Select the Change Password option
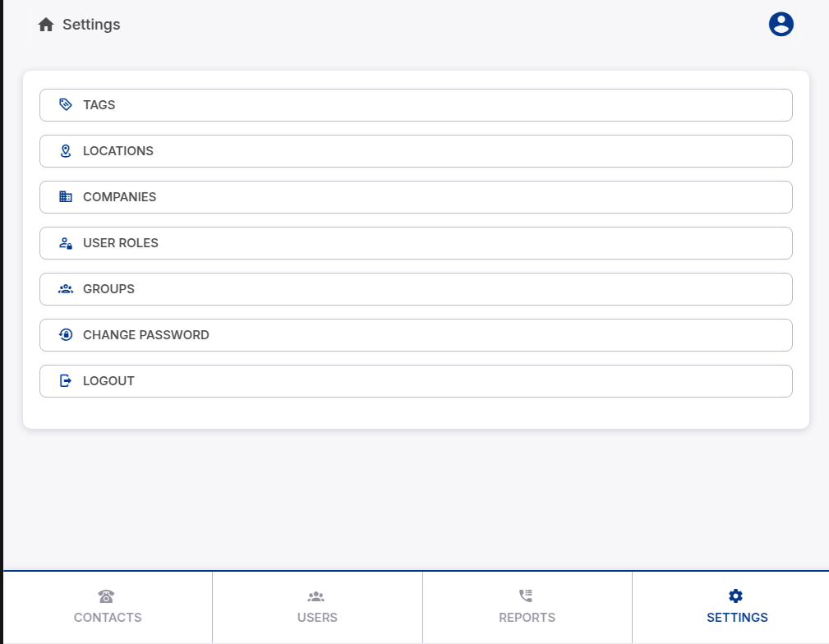This screenshot has height=644, width=829. (x=416, y=335)
